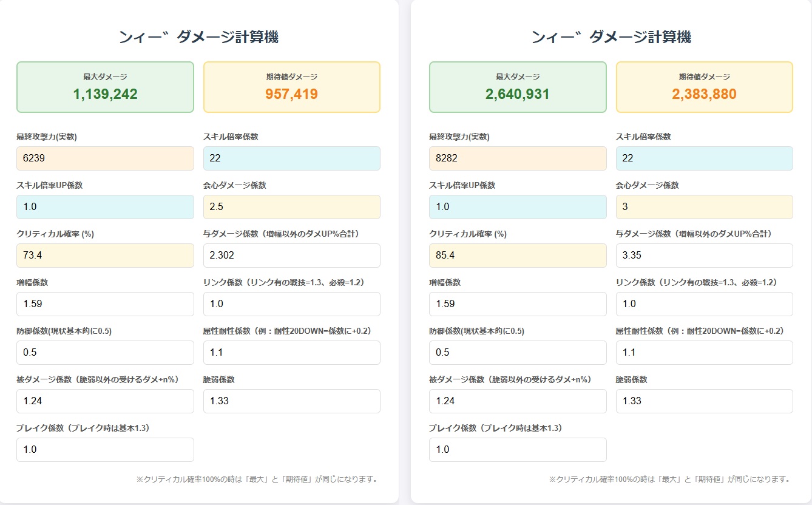Click スキル倍率係数 field in the left calculator
Image resolution: width=812 pixels, height=505 pixels.
point(291,158)
